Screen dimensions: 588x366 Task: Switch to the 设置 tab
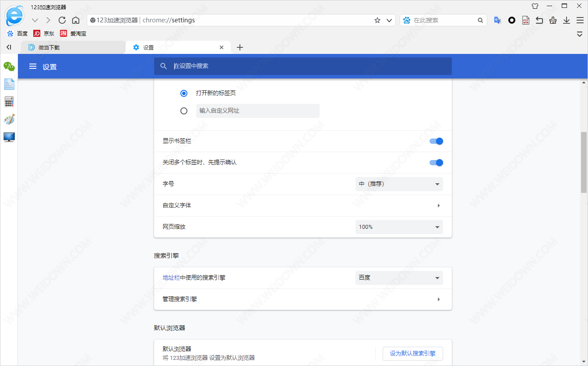pos(178,47)
